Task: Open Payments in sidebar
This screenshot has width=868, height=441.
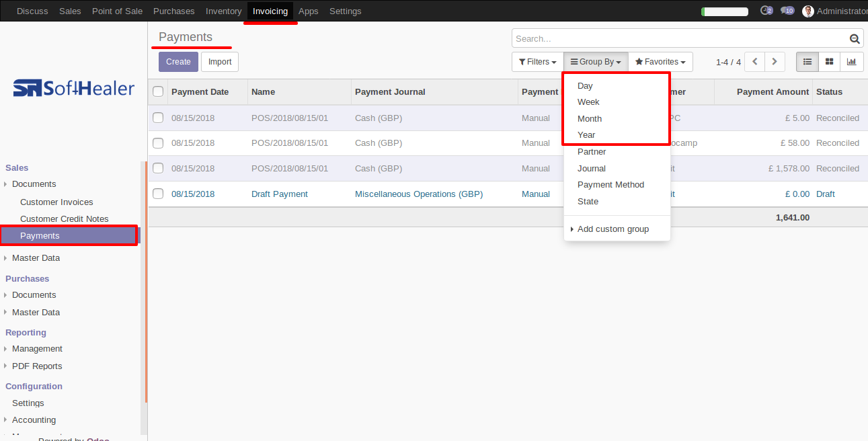Action: [40, 236]
